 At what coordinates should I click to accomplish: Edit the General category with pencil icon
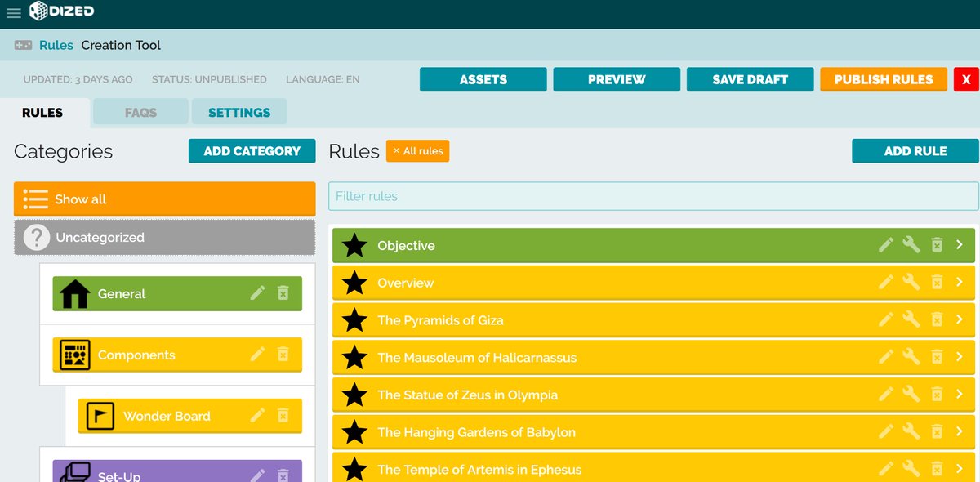258,292
